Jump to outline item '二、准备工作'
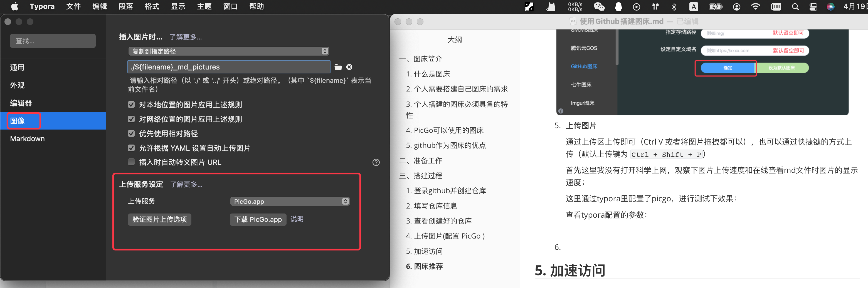 (x=421, y=161)
